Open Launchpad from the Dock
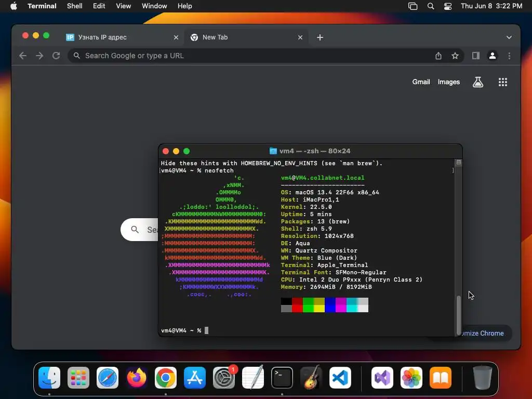This screenshot has height=399, width=532. click(78, 378)
